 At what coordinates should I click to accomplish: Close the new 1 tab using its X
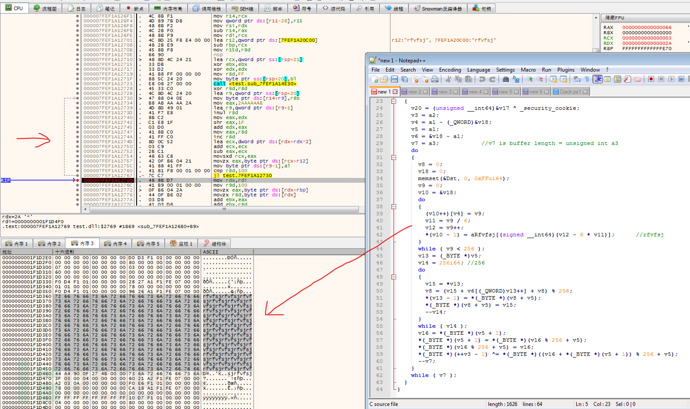[x=393, y=92]
